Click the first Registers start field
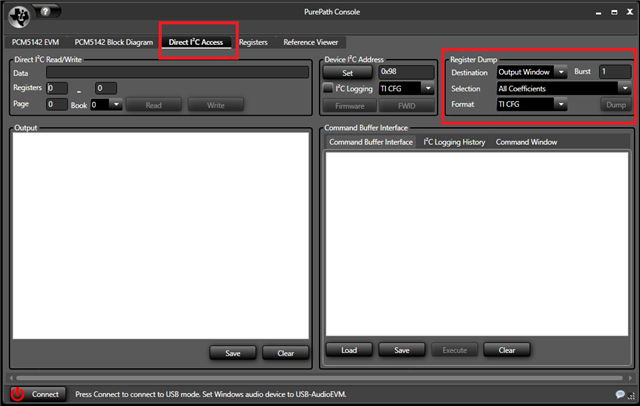This screenshot has height=406, width=640. (57, 88)
